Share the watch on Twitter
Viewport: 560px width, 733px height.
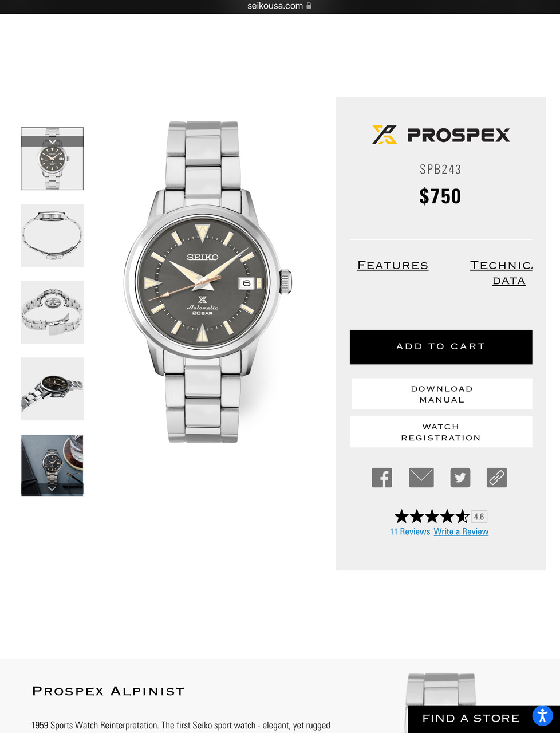pyautogui.click(x=460, y=478)
